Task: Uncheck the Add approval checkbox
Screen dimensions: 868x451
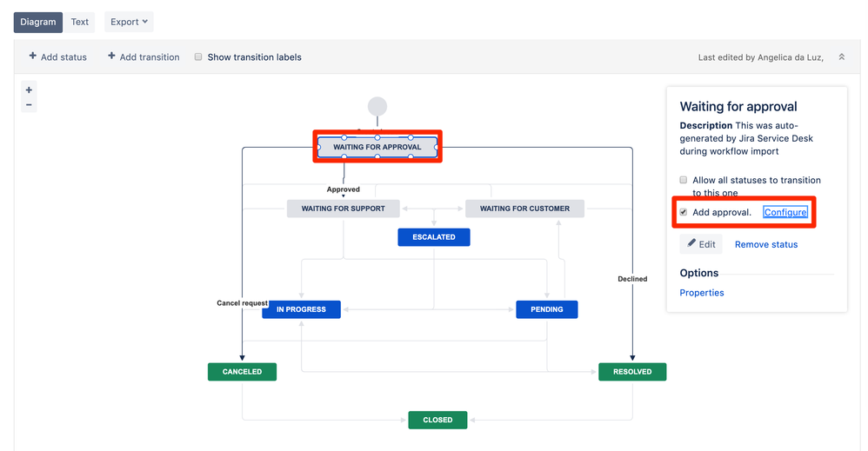Action: pos(683,212)
